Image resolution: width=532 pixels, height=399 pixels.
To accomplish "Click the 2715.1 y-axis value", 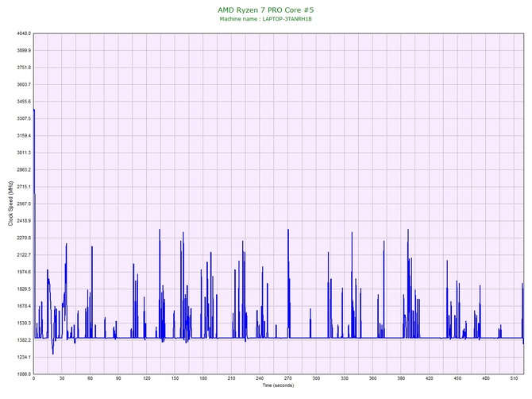I will coord(24,187).
